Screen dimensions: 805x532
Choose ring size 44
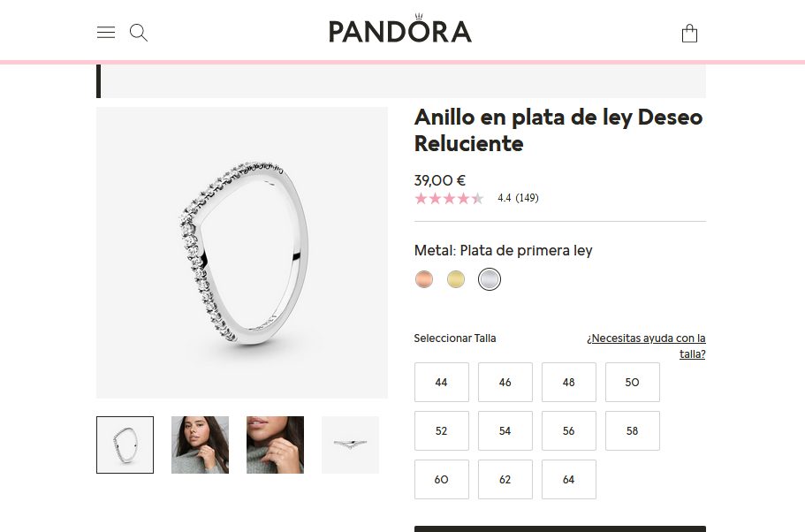[442, 382]
